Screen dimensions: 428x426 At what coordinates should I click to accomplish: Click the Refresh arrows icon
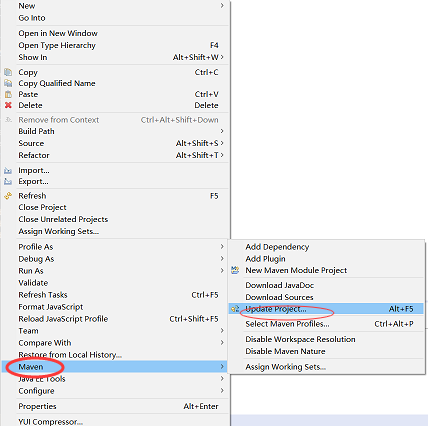[8, 196]
